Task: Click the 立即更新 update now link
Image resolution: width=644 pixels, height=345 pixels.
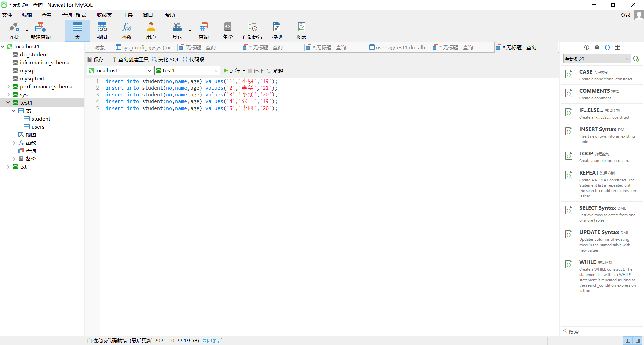Action: click(212, 341)
